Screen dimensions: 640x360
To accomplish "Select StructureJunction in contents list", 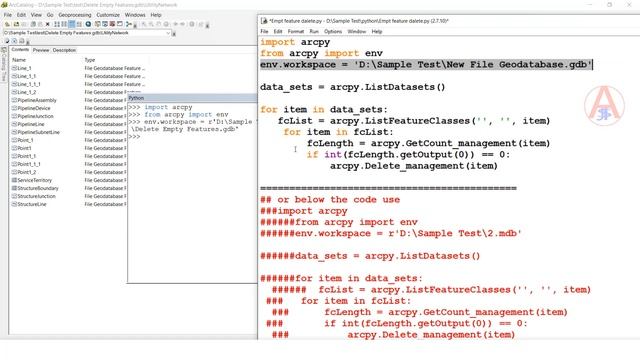I will 33,196.
